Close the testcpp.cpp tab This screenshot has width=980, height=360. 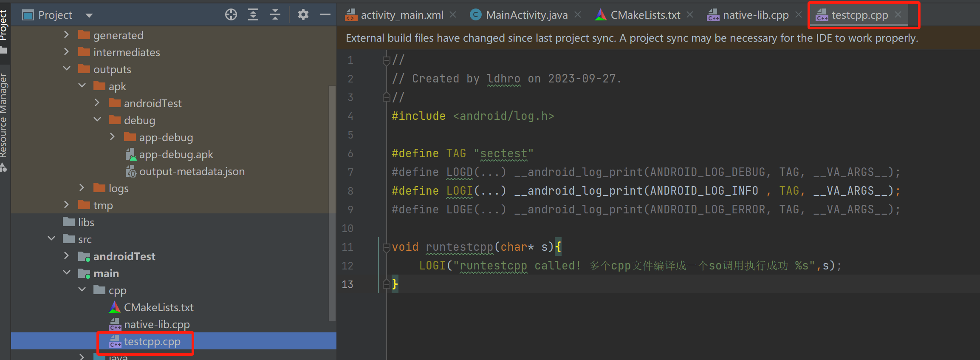(x=898, y=15)
